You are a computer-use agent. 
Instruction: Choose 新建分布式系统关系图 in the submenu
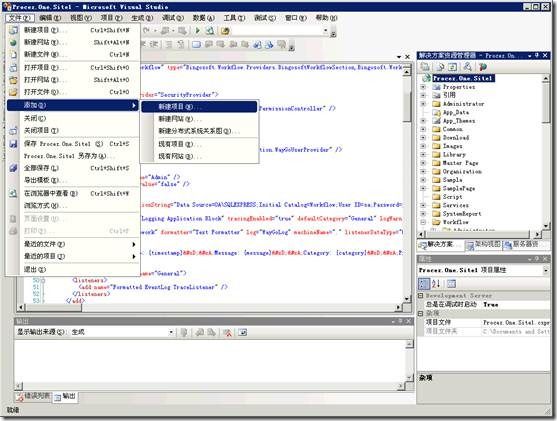199,131
